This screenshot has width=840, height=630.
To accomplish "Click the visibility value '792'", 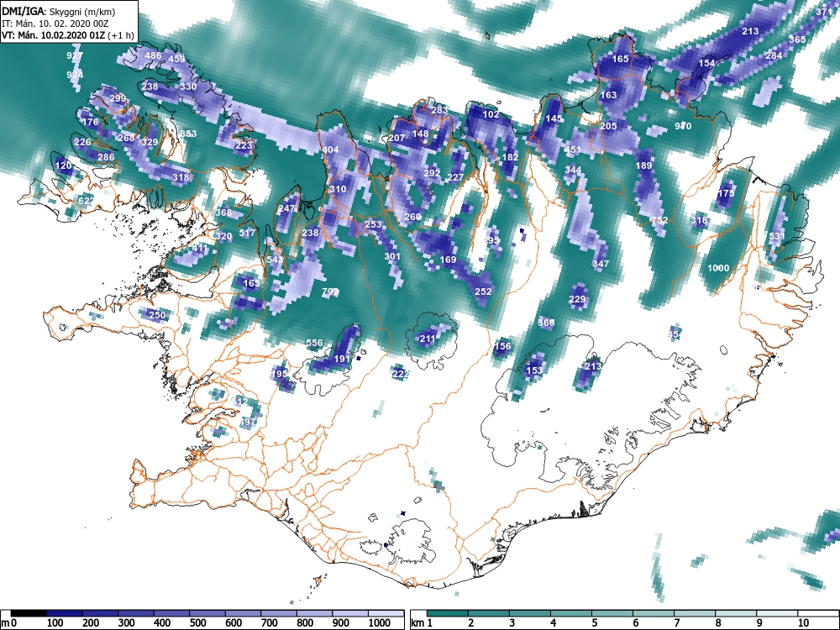I will pyautogui.click(x=330, y=291).
